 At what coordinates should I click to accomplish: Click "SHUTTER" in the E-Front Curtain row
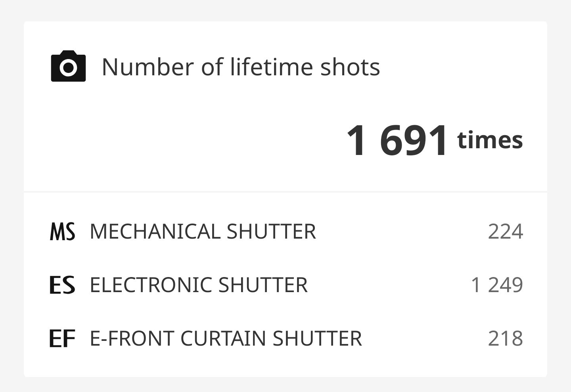(x=317, y=338)
